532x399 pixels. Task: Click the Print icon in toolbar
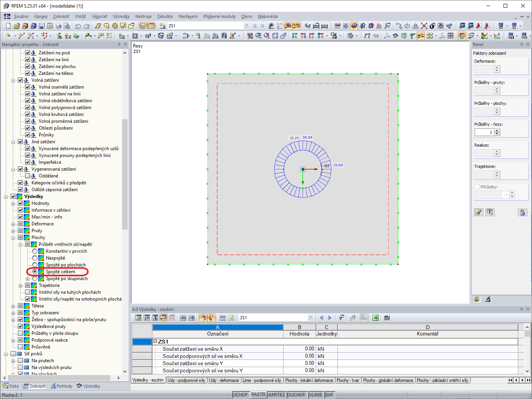58,26
